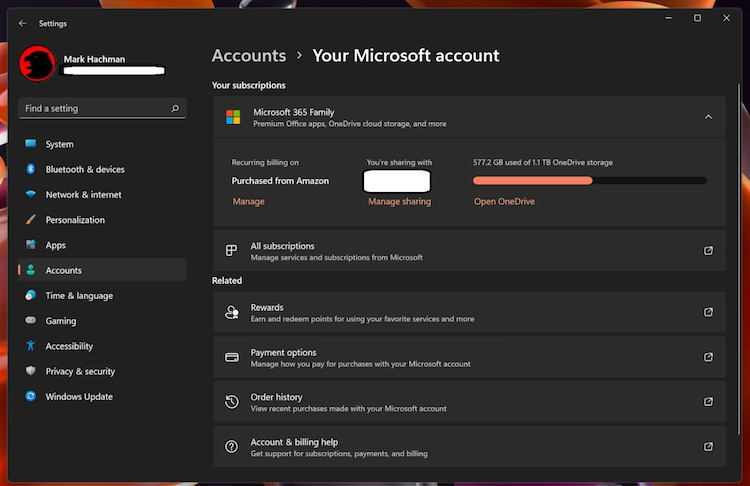Image resolution: width=750 pixels, height=486 pixels.
Task: Click the Open OneDrive link
Action: [504, 201]
